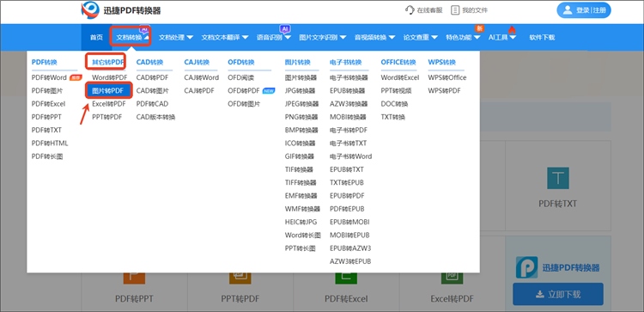
Task: Click the CAD转换 column heading
Action: pos(150,63)
